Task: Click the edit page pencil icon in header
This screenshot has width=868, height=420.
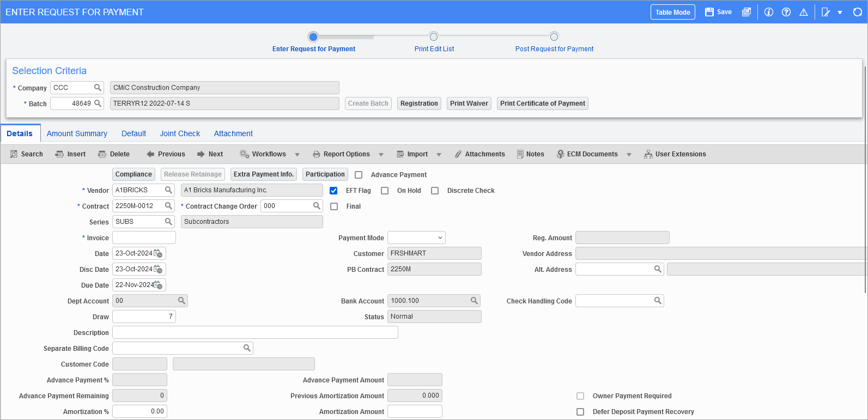Action: pos(826,12)
